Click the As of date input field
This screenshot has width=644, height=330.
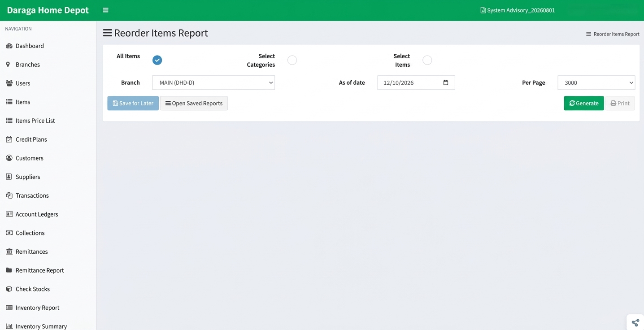416,82
